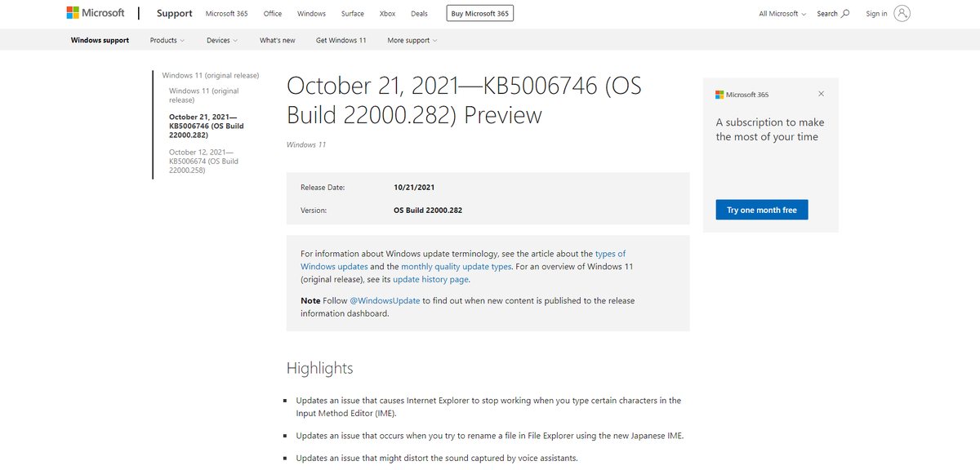Open Windows support section link
The width and height of the screenshot is (980, 470).
(x=100, y=40)
